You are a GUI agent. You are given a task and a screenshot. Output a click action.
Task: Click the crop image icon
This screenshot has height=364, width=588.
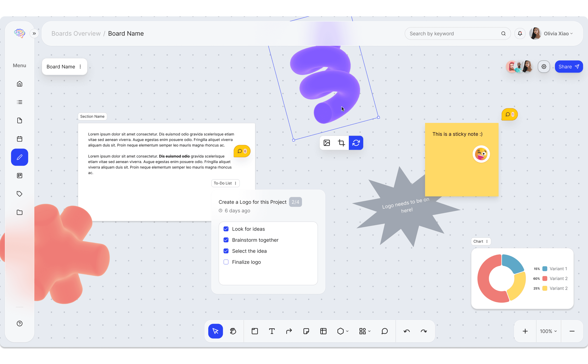point(341,143)
